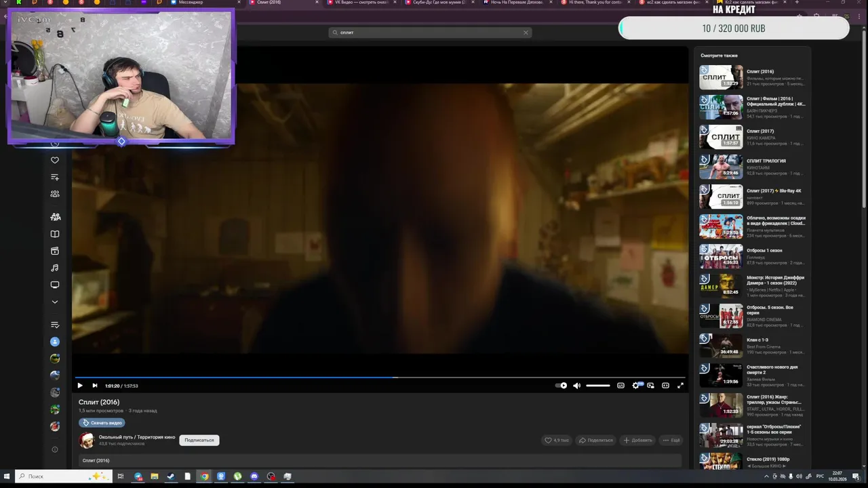868x488 pixels.
Task: Open the Windows Start menu
Action: (6, 476)
